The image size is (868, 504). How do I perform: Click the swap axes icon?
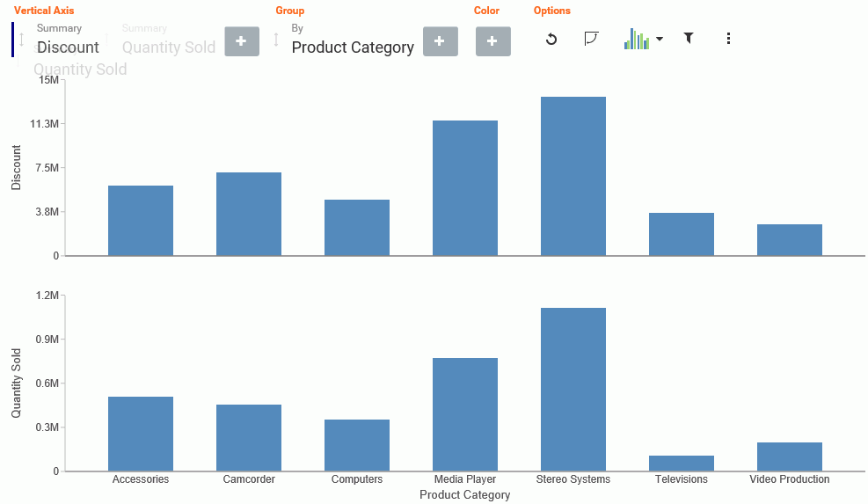click(x=591, y=39)
